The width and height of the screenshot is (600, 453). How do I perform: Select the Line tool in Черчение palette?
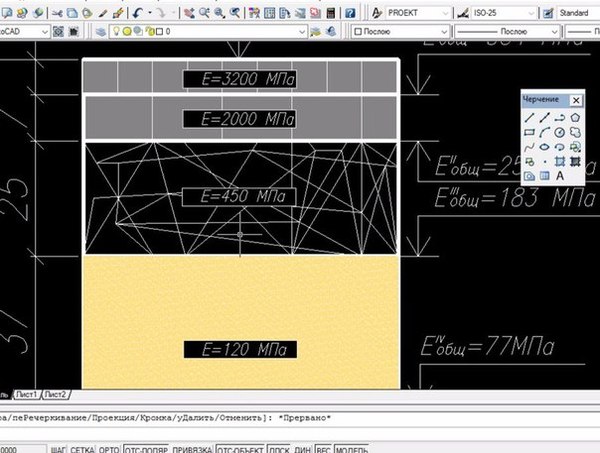[x=529, y=118]
